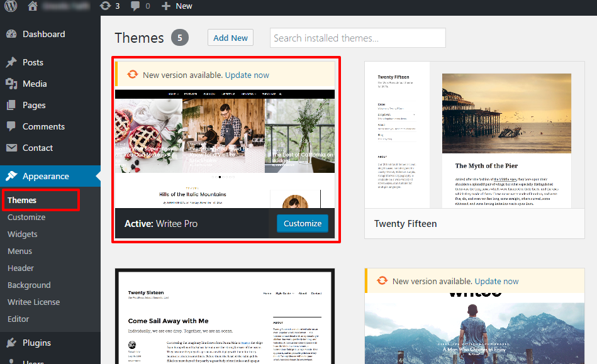The image size is (597, 364).
Task: Open the Customize submenu item
Action: click(x=26, y=217)
